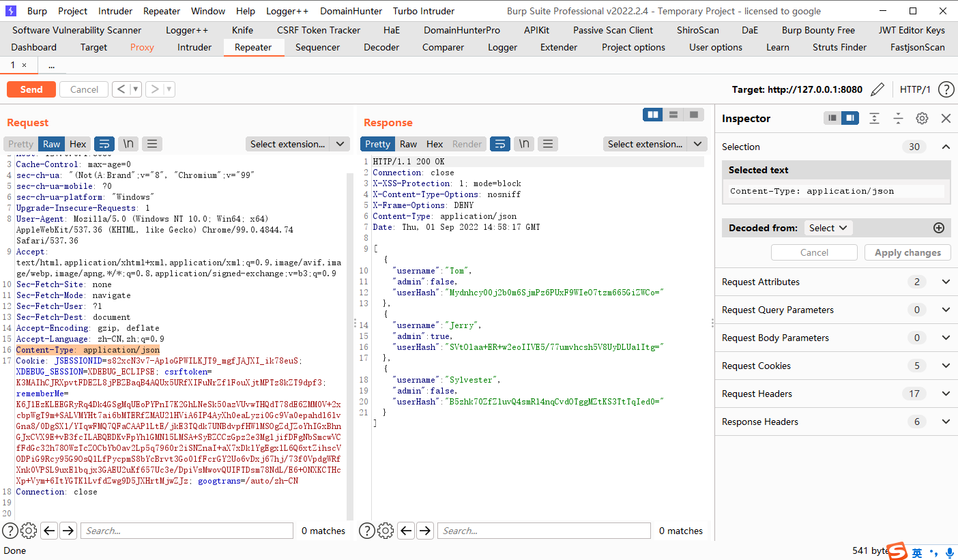Select side-by-side layout icon above Response
This screenshot has height=560, width=958.
(653, 115)
